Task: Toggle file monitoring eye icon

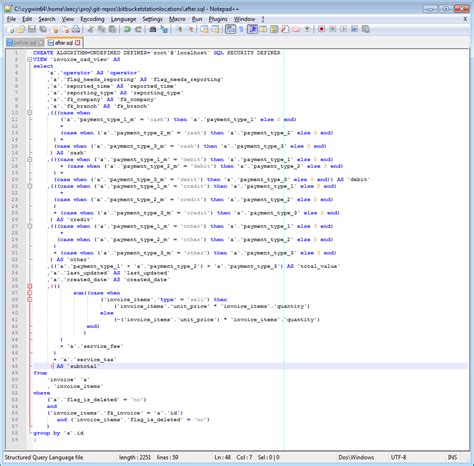Action: click(x=307, y=29)
